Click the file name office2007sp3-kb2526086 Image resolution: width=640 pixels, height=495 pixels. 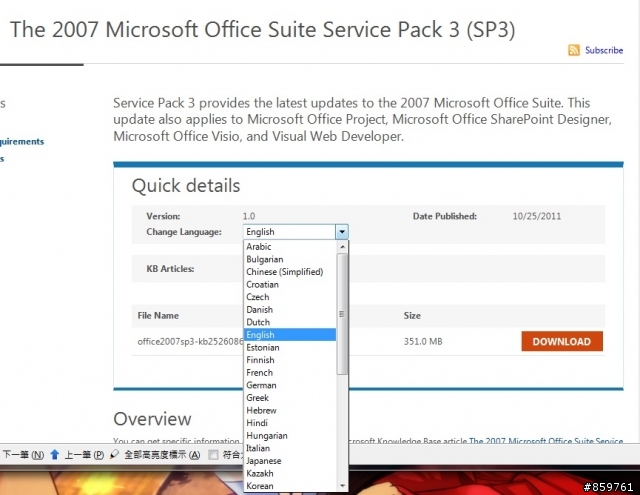tap(190, 342)
